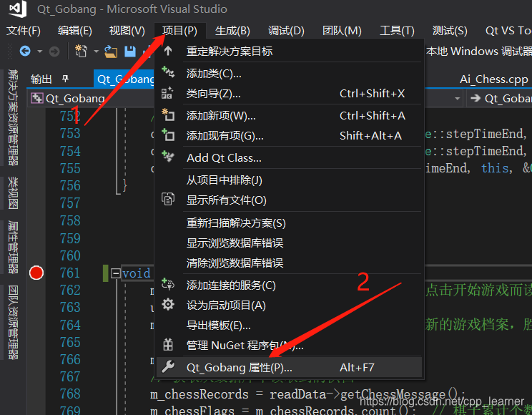This screenshot has height=415, width=532.
Task: Open the Qt VS Tools menu
Action: pyautogui.click(x=508, y=31)
